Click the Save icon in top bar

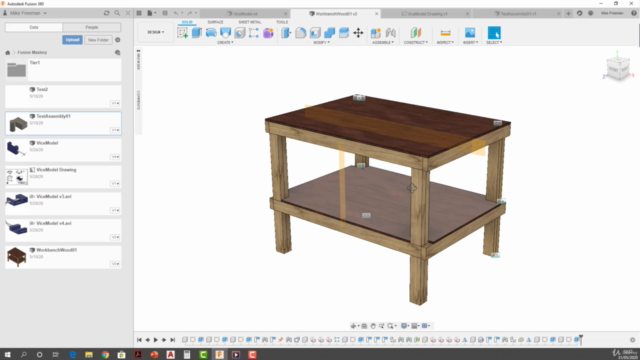165,13
